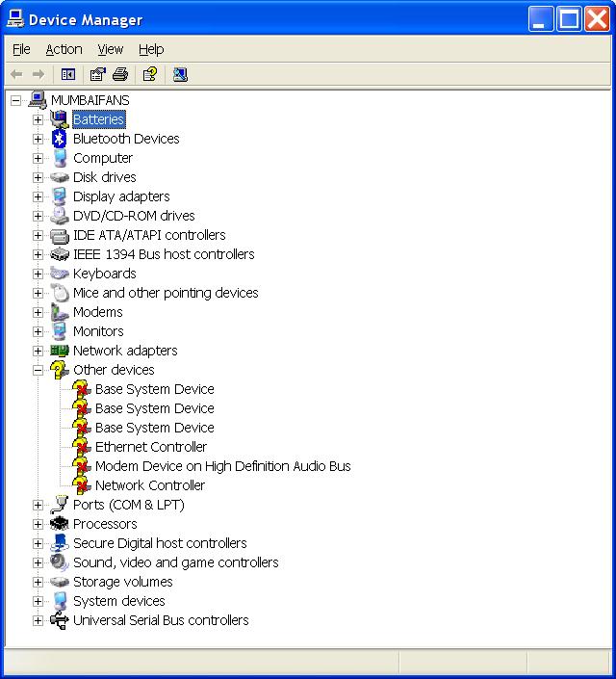This screenshot has width=616, height=679.
Task: Click the Keyboards category icon
Action: 60,274
